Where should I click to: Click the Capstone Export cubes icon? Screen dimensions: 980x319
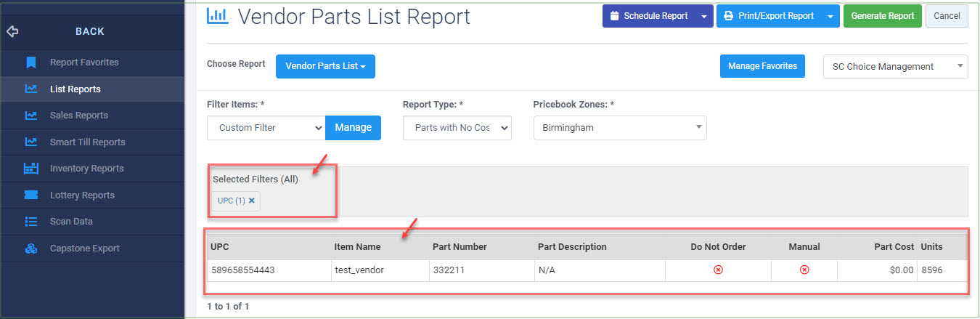point(30,249)
